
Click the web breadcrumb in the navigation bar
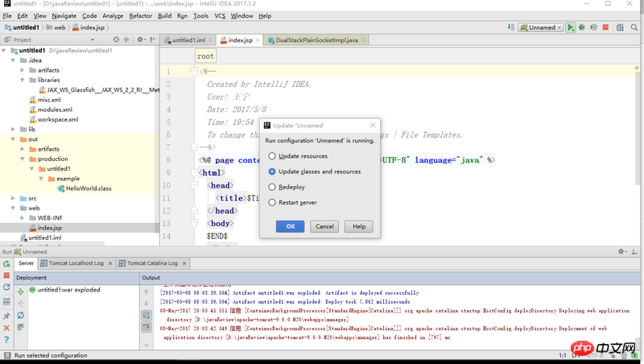click(x=56, y=27)
